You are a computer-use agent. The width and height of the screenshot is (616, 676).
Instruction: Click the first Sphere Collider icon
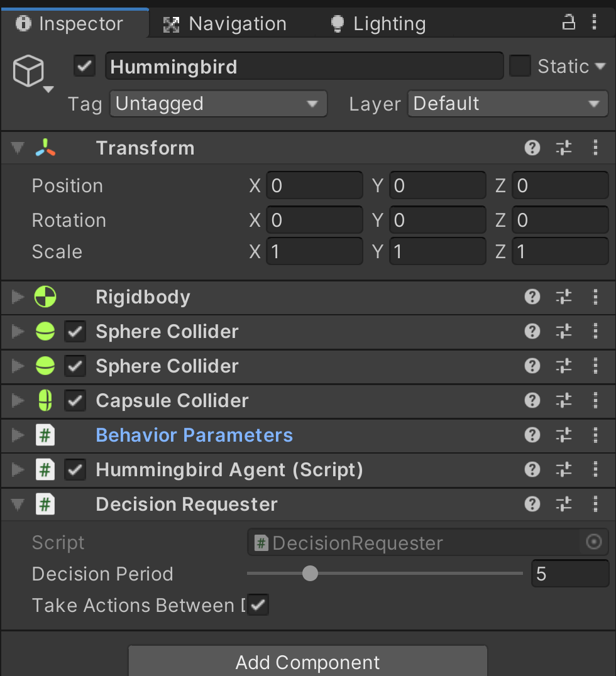click(x=45, y=331)
